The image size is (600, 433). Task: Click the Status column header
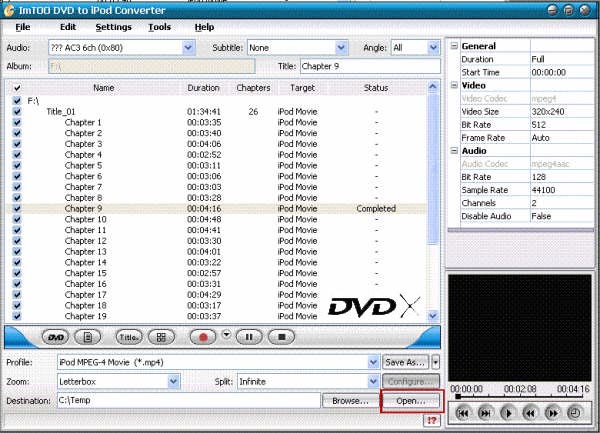click(x=376, y=88)
